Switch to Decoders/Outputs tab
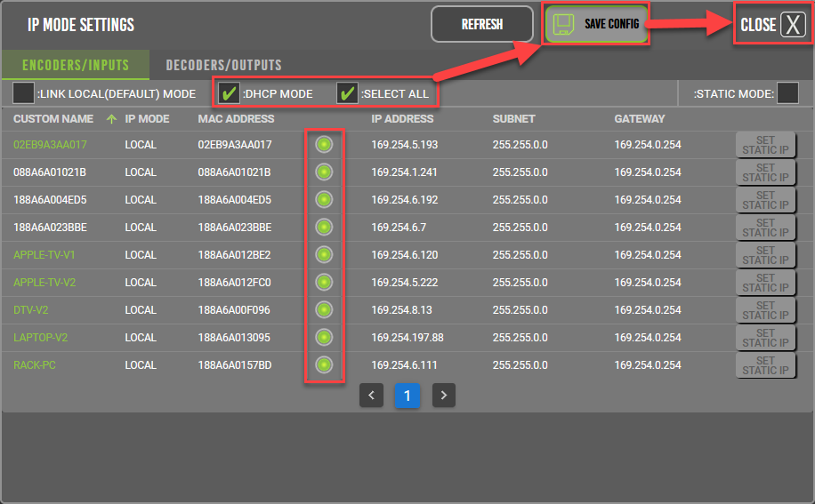The image size is (815, 504). 223,65
